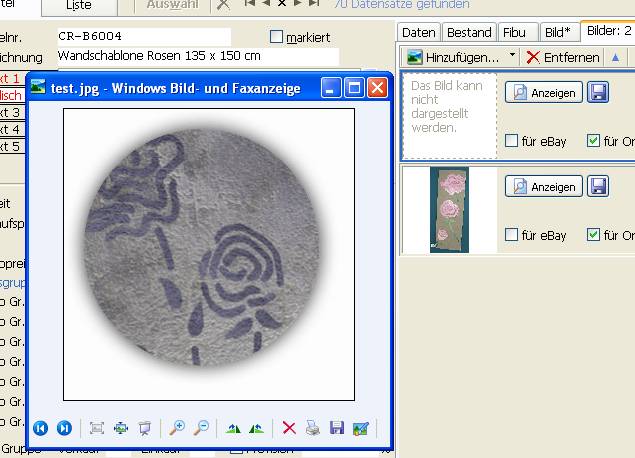Close the test.jpg viewer window
This screenshot has height=458, width=635.
click(377, 87)
